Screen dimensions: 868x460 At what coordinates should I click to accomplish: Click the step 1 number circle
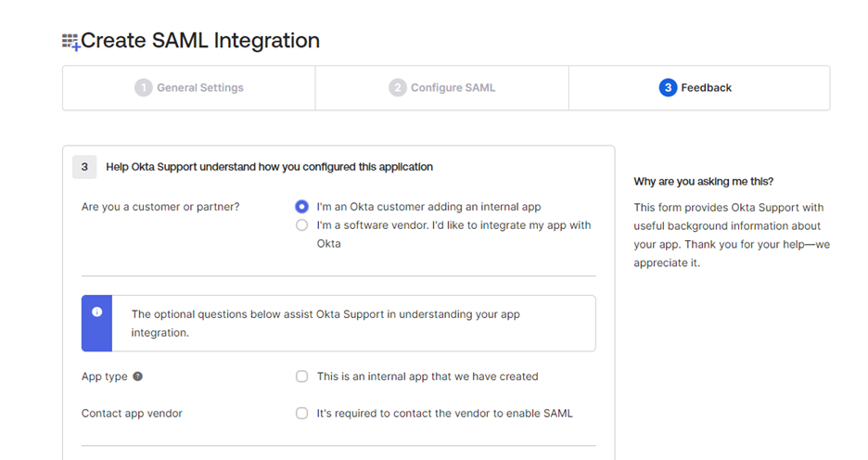point(143,88)
